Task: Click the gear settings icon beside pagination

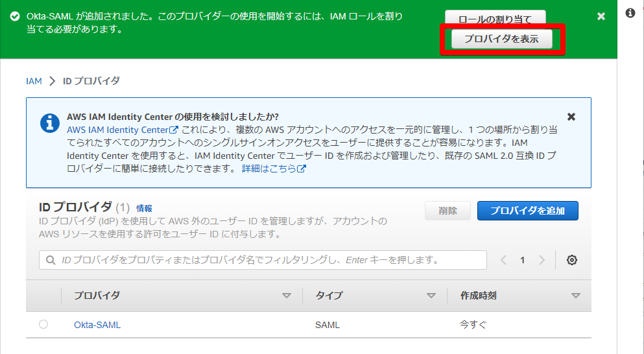Action: tap(571, 260)
